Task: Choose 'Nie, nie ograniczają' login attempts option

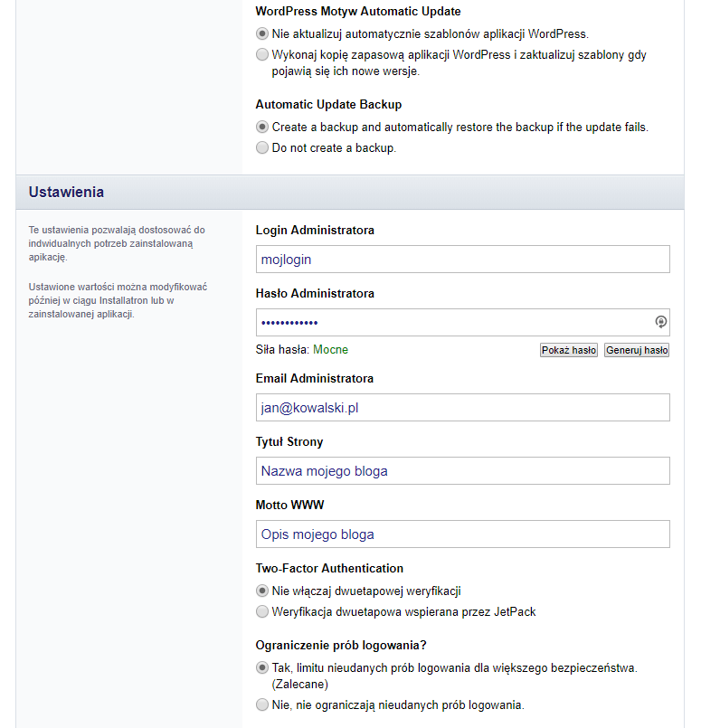Action: tap(262, 704)
